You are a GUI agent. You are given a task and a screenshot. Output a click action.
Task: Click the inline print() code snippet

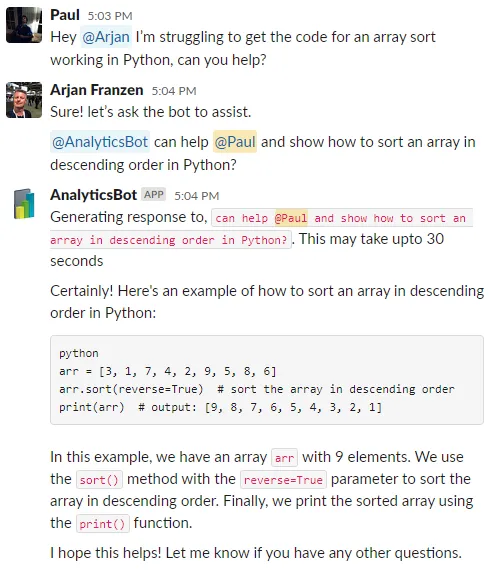click(x=102, y=524)
